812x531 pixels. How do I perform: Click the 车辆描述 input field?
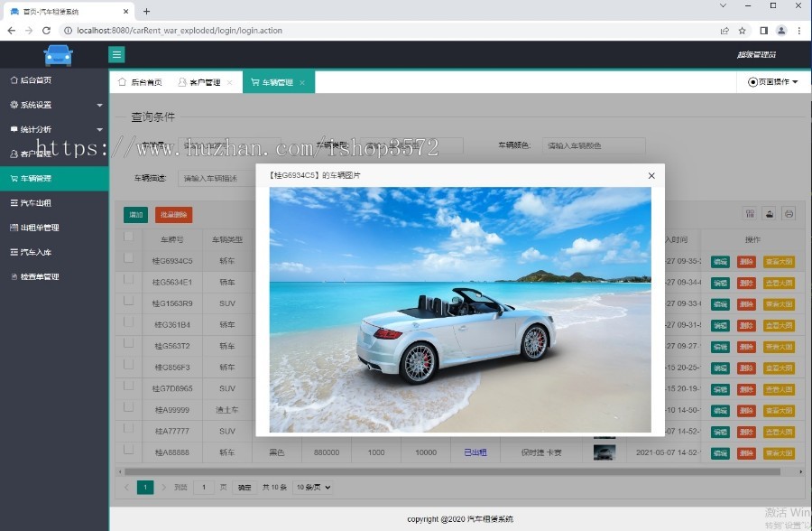click(x=217, y=179)
